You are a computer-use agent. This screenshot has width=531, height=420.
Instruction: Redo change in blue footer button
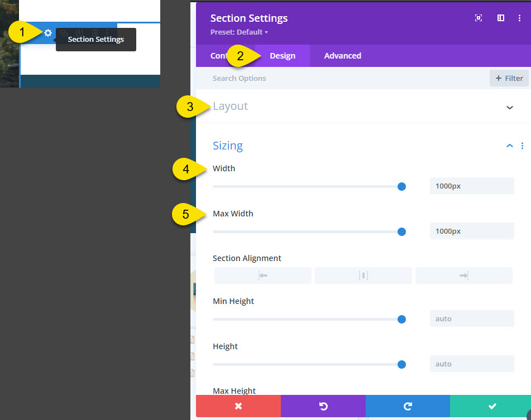pyautogui.click(x=408, y=406)
